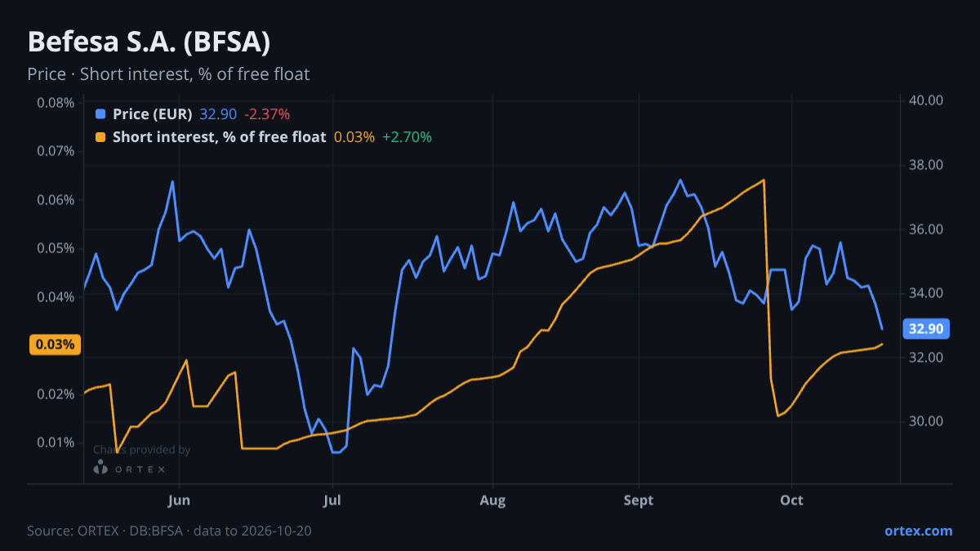
Task: Open the ortex.com link
Action: 918,531
